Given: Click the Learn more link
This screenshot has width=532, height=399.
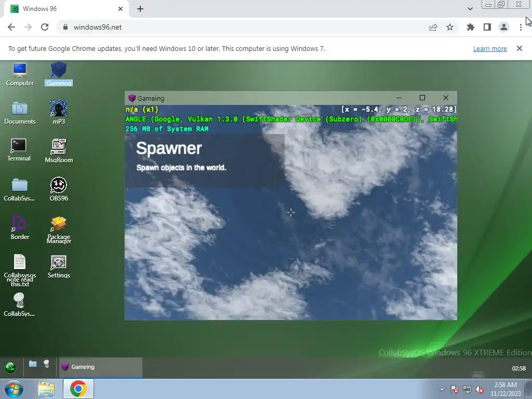Looking at the screenshot, I should 490,48.
